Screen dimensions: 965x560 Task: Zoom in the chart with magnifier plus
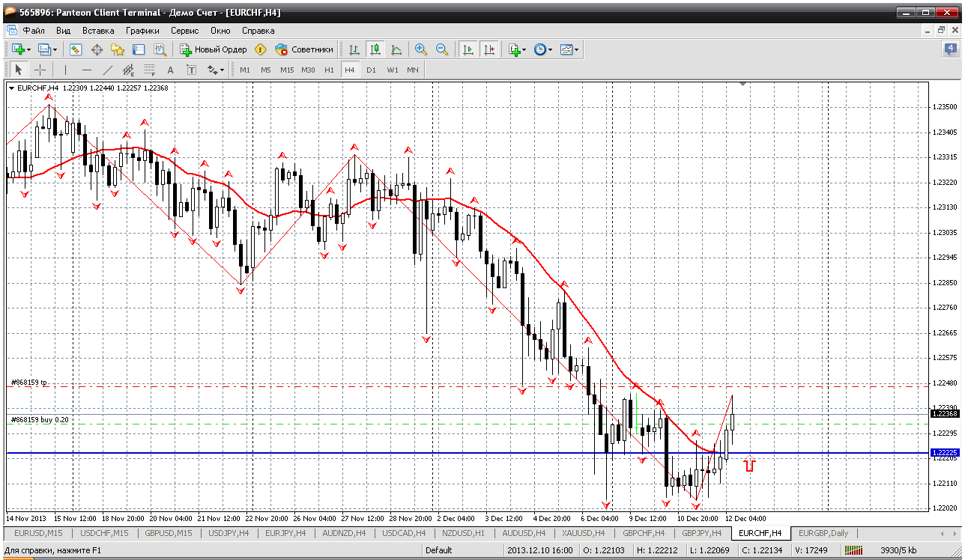pos(420,49)
